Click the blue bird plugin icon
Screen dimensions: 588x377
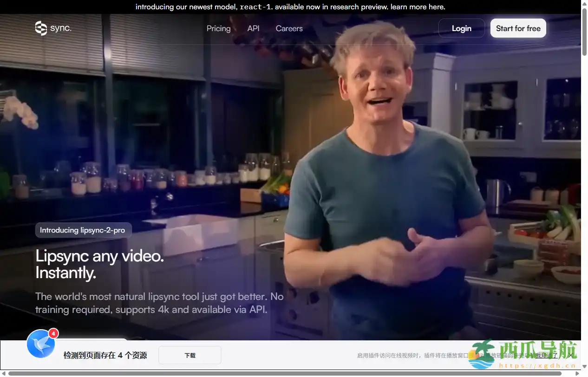(x=40, y=344)
